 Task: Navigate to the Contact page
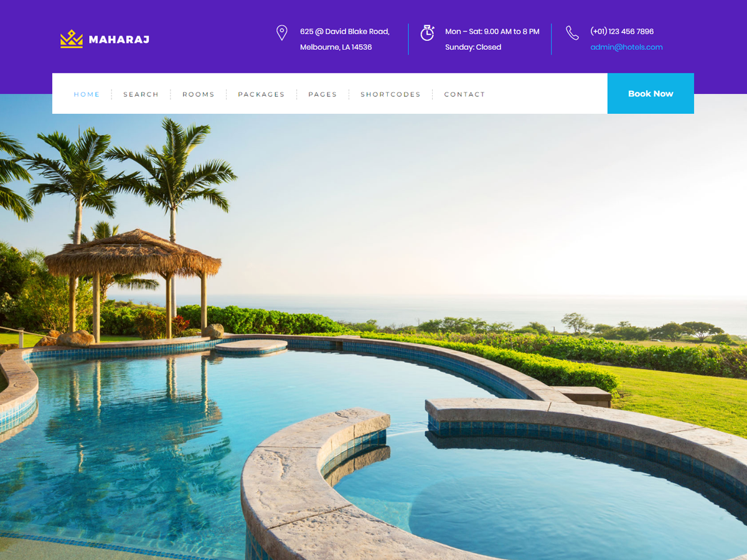point(464,95)
